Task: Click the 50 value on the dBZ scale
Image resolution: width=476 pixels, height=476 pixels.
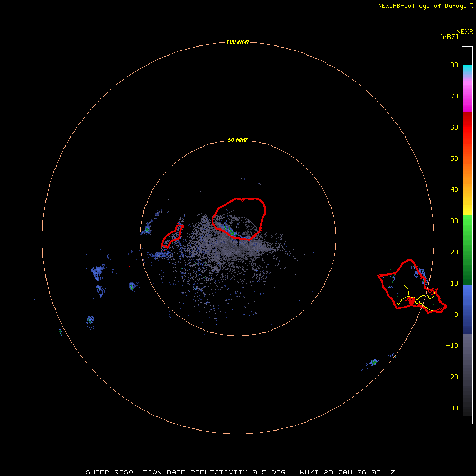Action: coord(454,159)
